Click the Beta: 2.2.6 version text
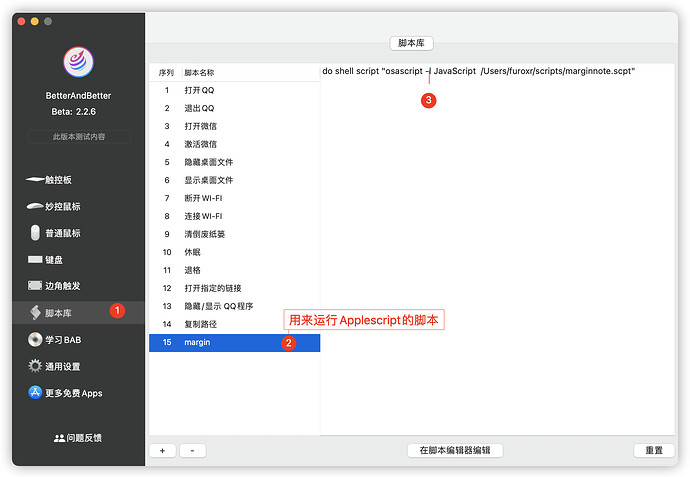 pyautogui.click(x=73, y=112)
